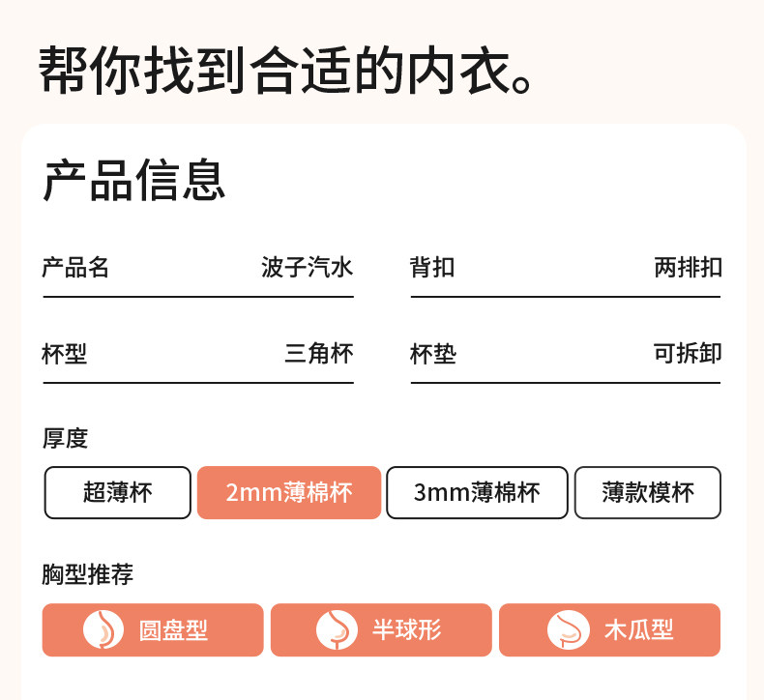Click the 圆盘型 label text

pos(174,631)
